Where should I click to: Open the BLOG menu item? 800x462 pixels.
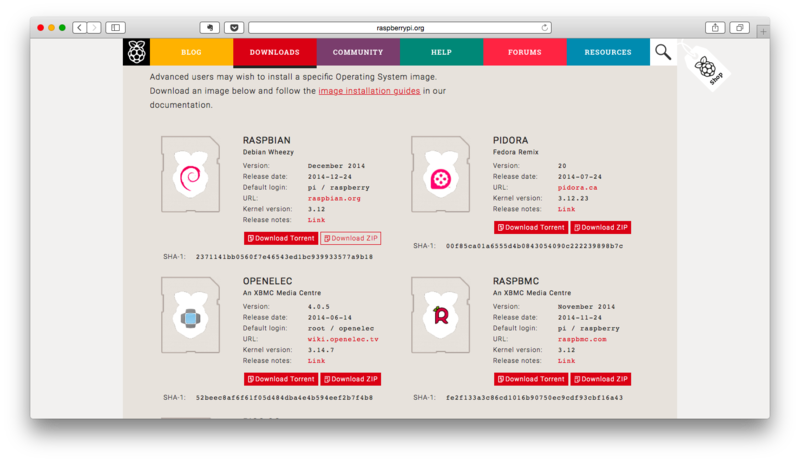[x=191, y=52]
